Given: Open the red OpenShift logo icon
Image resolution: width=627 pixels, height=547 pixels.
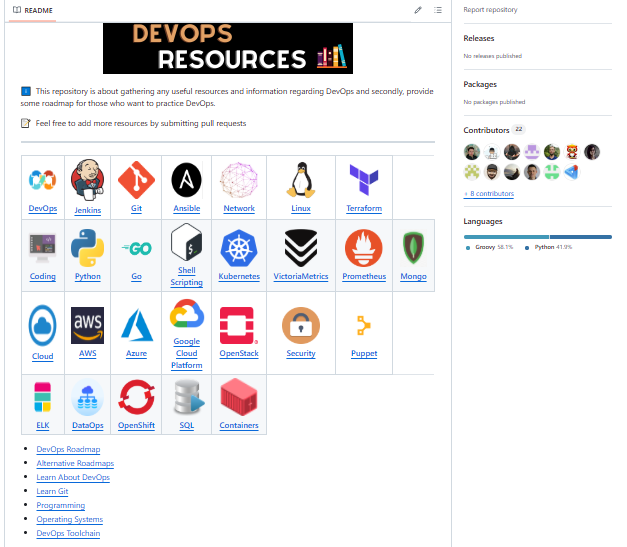Looking at the screenshot, I should pos(136,397).
